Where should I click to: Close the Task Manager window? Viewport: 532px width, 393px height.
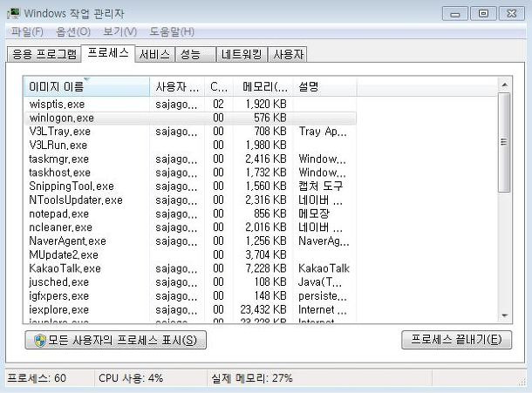511,14
